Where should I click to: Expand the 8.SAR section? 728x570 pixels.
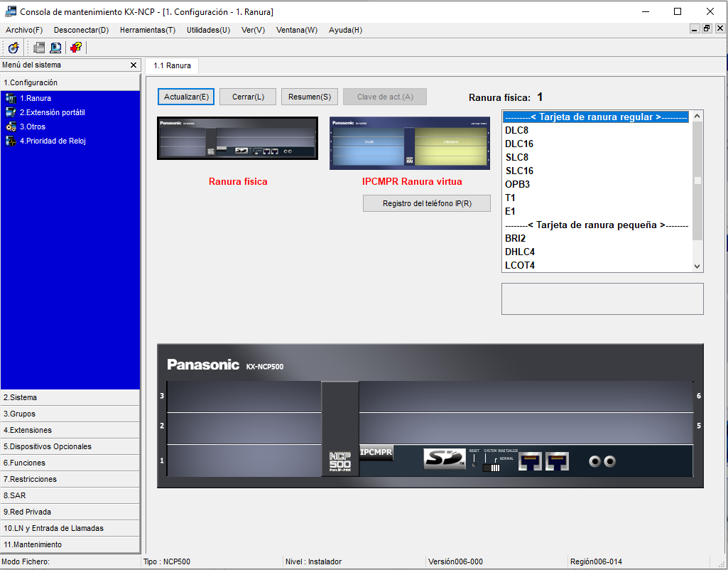pos(70,495)
